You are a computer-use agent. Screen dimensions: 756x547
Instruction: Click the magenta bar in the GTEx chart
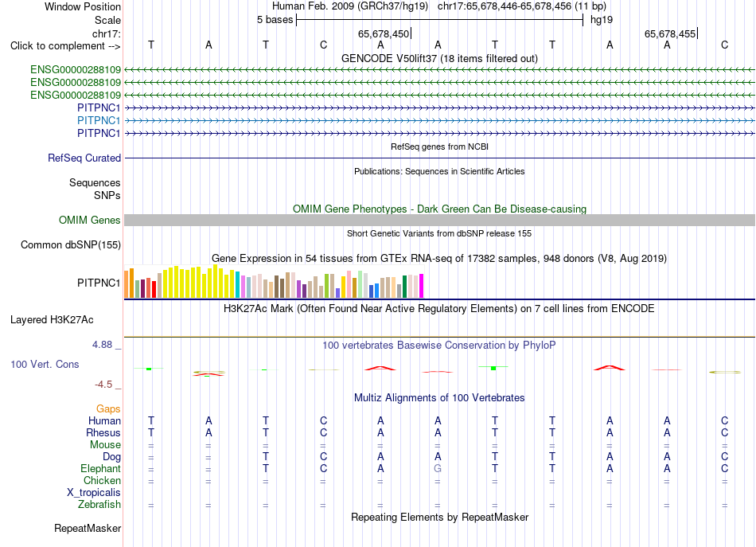(422, 286)
